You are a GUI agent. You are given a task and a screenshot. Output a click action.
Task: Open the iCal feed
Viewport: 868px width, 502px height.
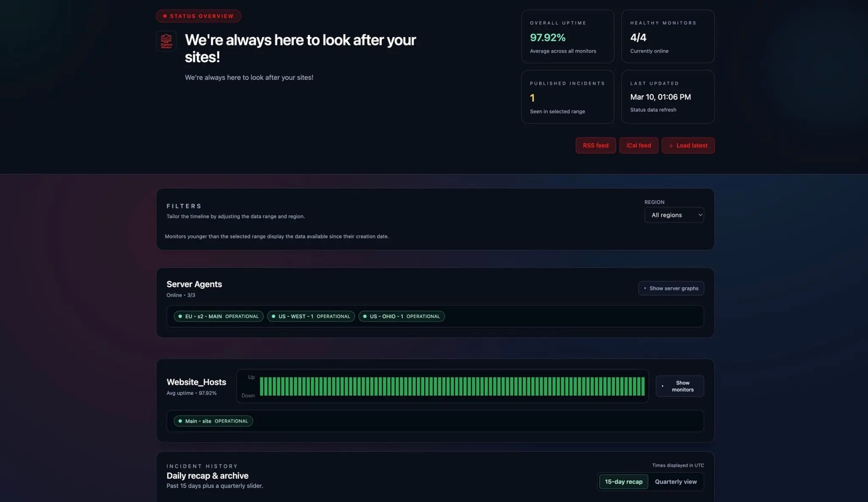click(639, 145)
